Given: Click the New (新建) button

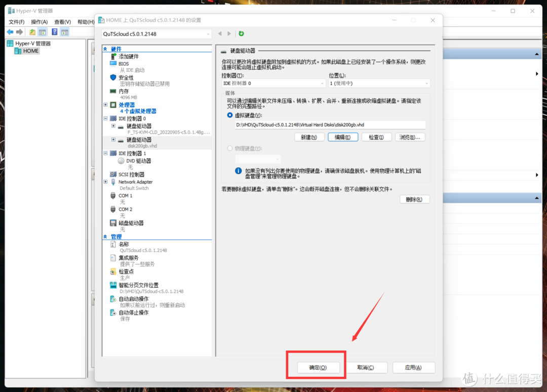Looking at the screenshot, I should tap(309, 137).
